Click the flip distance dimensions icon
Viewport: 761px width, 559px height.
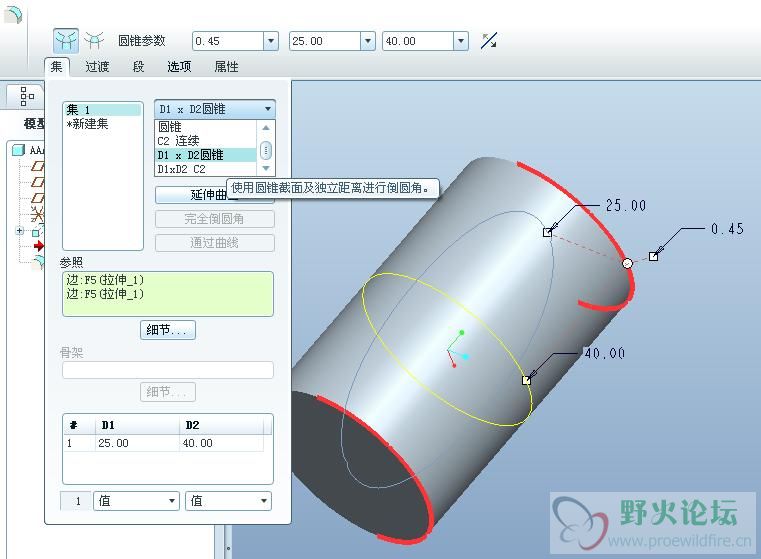tap(489, 41)
